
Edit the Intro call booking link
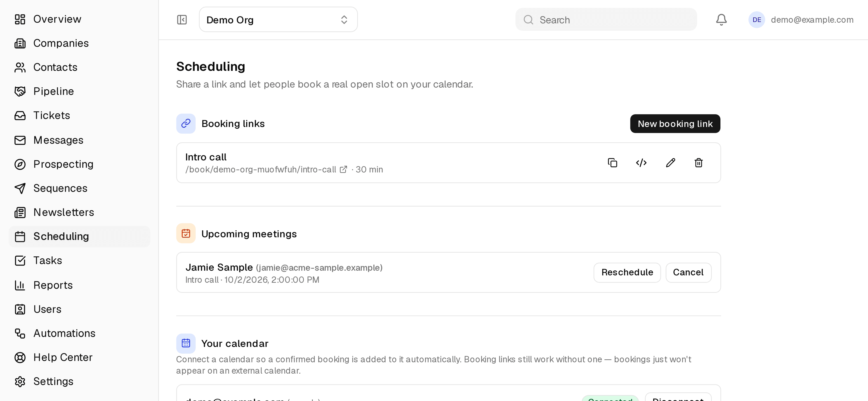click(670, 163)
